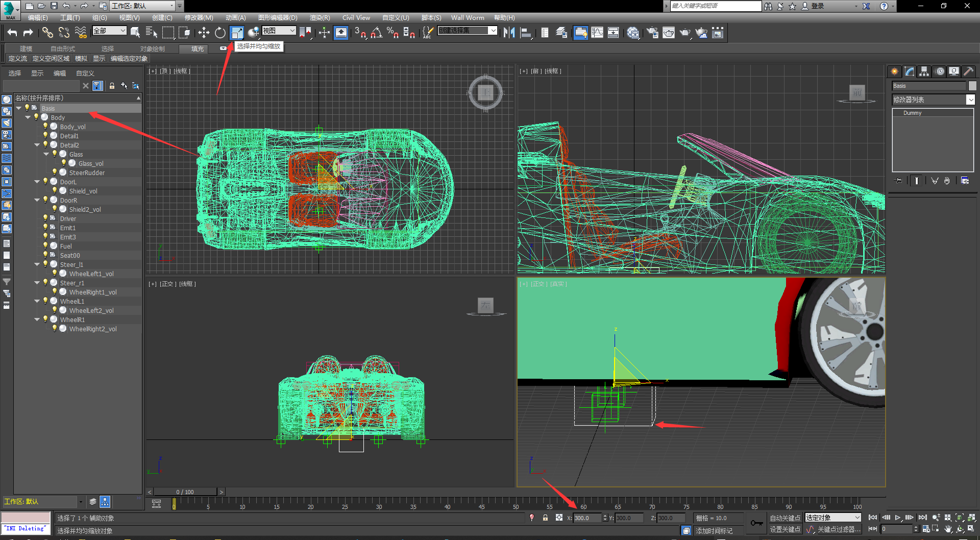Image resolution: width=980 pixels, height=540 pixels.
Task: Click the Basis object color swatch
Action: point(972,86)
